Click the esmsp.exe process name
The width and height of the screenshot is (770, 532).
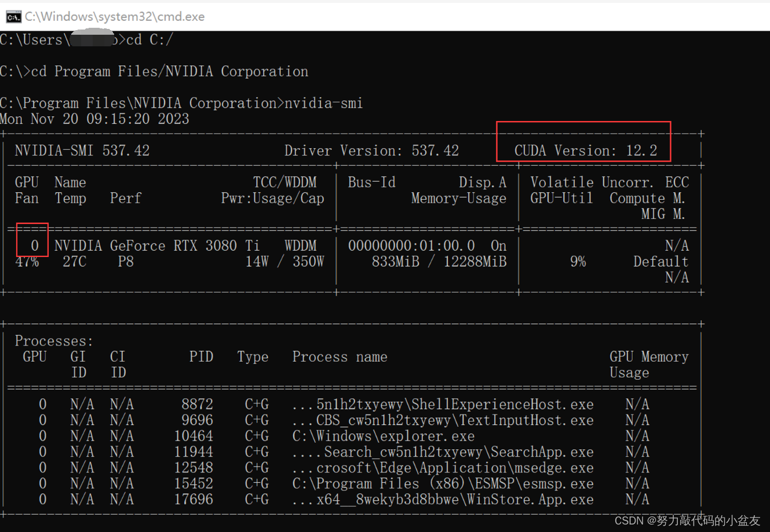pyautogui.click(x=443, y=483)
